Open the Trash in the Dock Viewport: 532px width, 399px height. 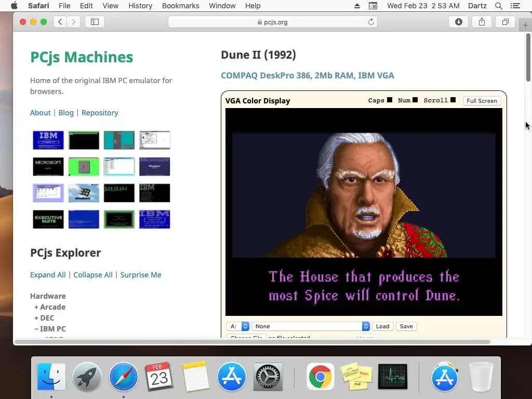point(481,377)
